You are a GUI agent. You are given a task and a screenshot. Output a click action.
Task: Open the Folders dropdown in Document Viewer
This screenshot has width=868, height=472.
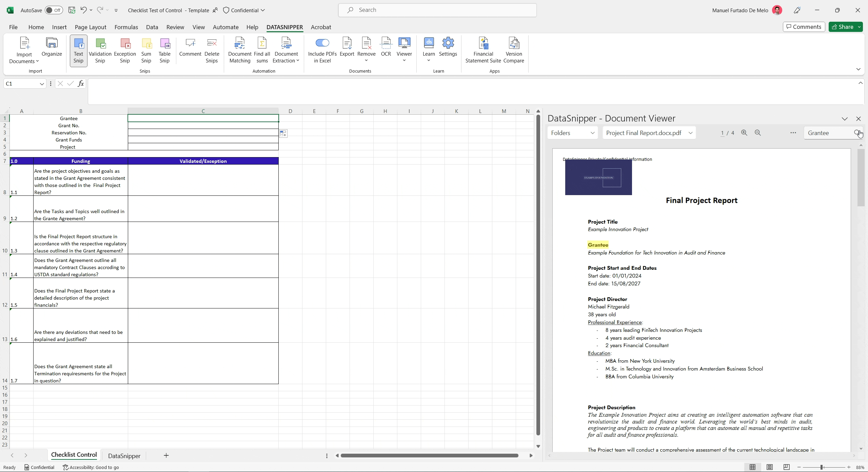572,133
